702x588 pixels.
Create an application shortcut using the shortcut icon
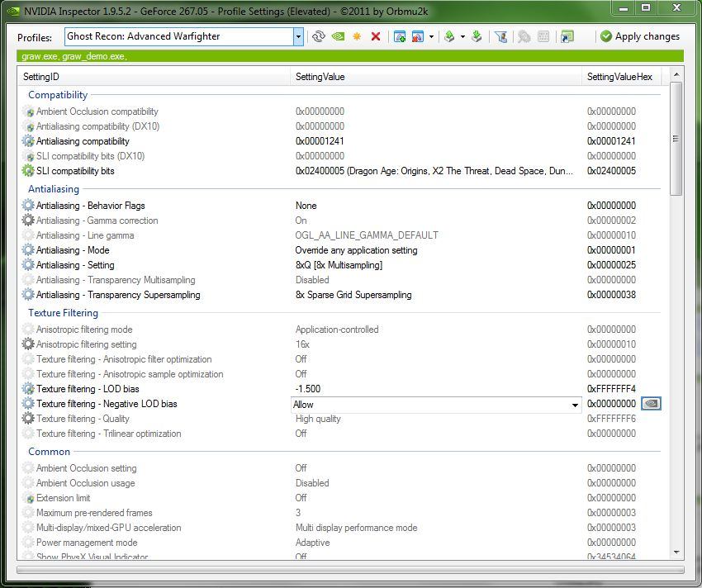(x=567, y=36)
